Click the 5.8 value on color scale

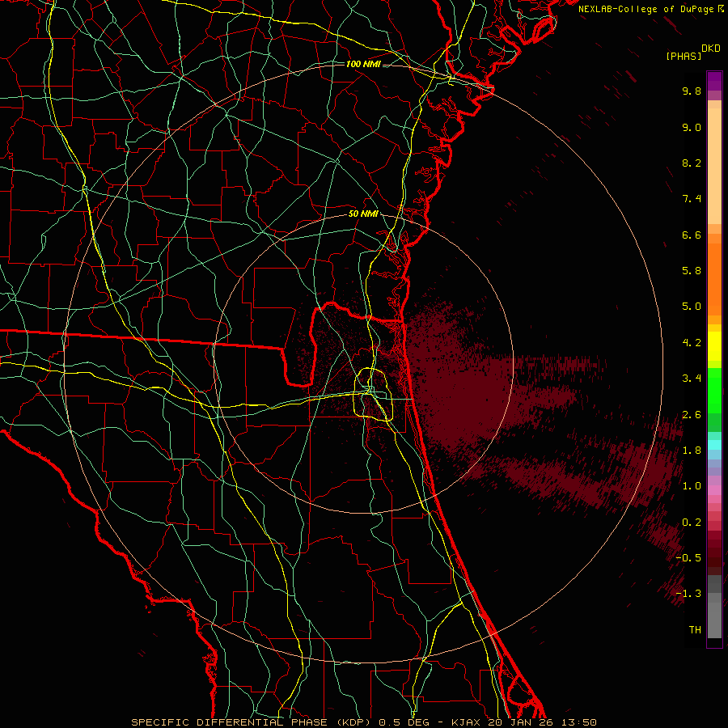[692, 271]
